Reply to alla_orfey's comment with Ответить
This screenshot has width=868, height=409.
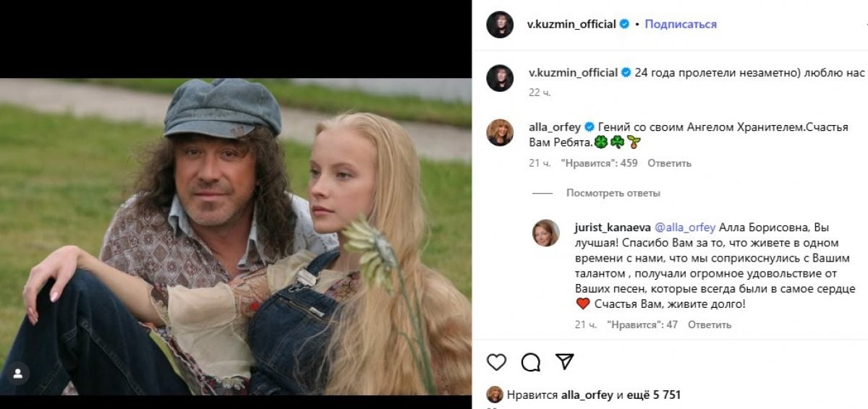point(669,163)
